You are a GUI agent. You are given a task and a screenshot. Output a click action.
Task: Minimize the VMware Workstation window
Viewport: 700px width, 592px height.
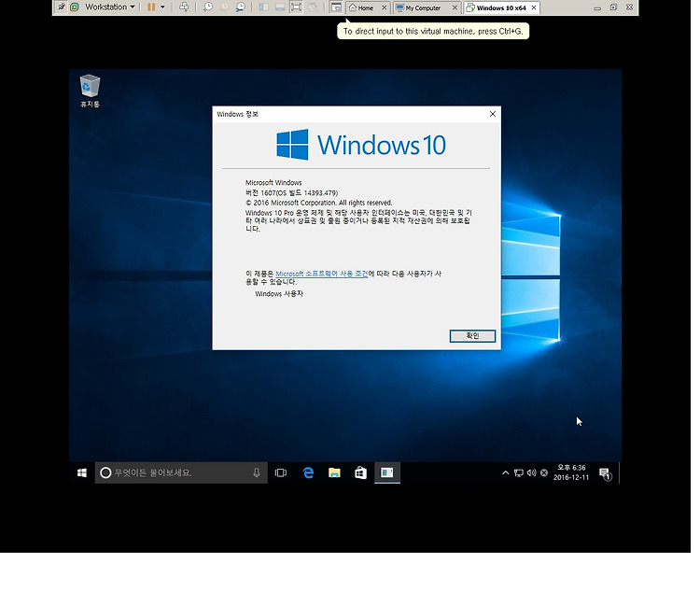[x=597, y=7]
